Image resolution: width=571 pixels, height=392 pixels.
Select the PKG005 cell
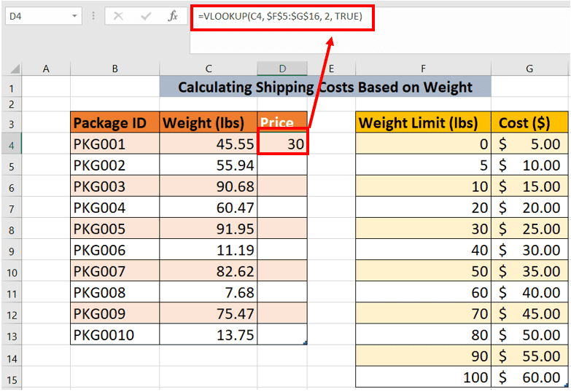pyautogui.click(x=114, y=230)
